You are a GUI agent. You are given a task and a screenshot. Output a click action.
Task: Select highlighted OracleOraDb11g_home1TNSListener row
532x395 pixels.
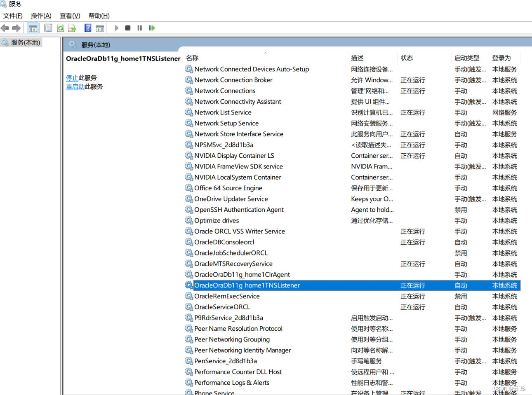point(353,285)
